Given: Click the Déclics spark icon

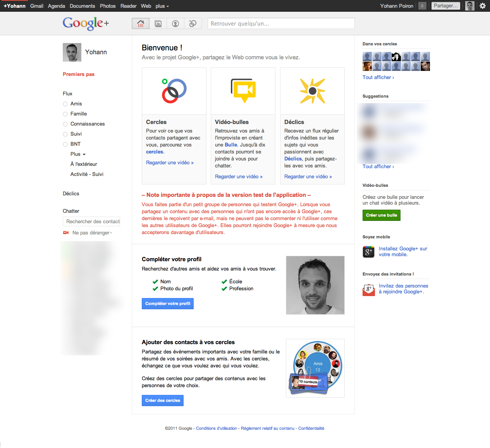Looking at the screenshot, I should tap(313, 91).
